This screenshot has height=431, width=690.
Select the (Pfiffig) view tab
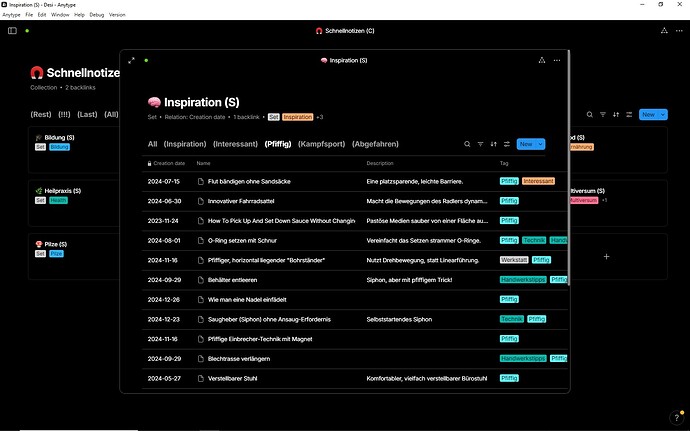pos(278,144)
